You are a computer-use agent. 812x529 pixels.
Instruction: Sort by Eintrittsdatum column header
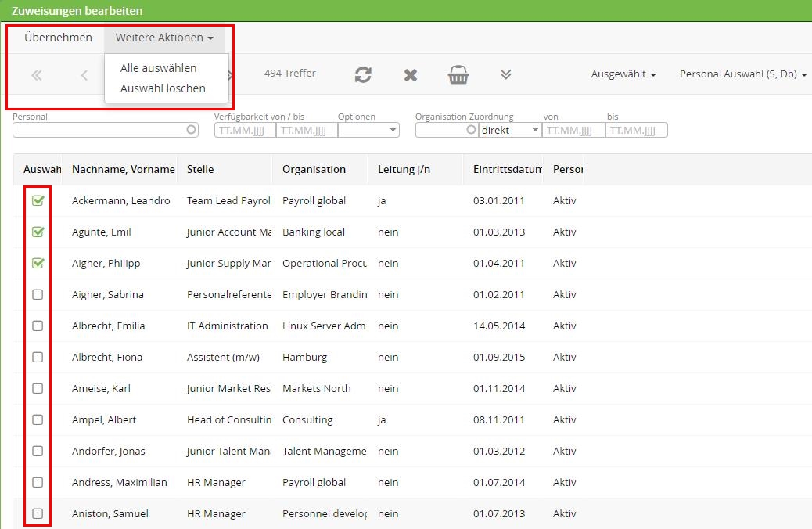point(508,170)
